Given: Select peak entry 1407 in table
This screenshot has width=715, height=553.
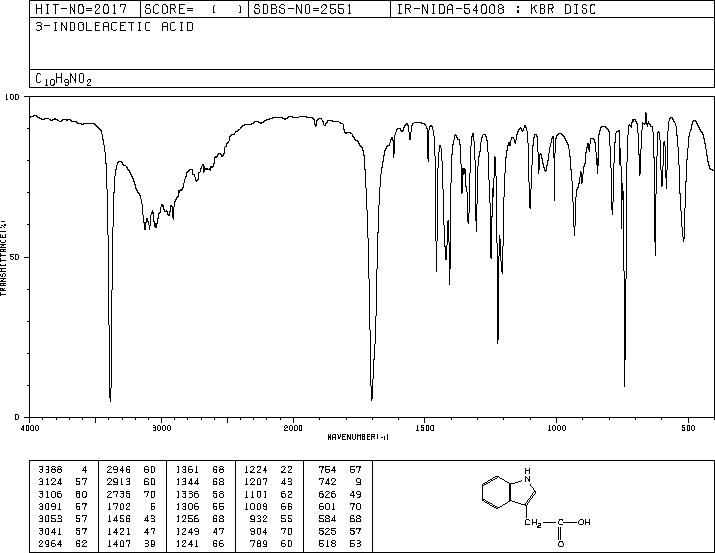Looking at the screenshot, I should [x=131, y=544].
